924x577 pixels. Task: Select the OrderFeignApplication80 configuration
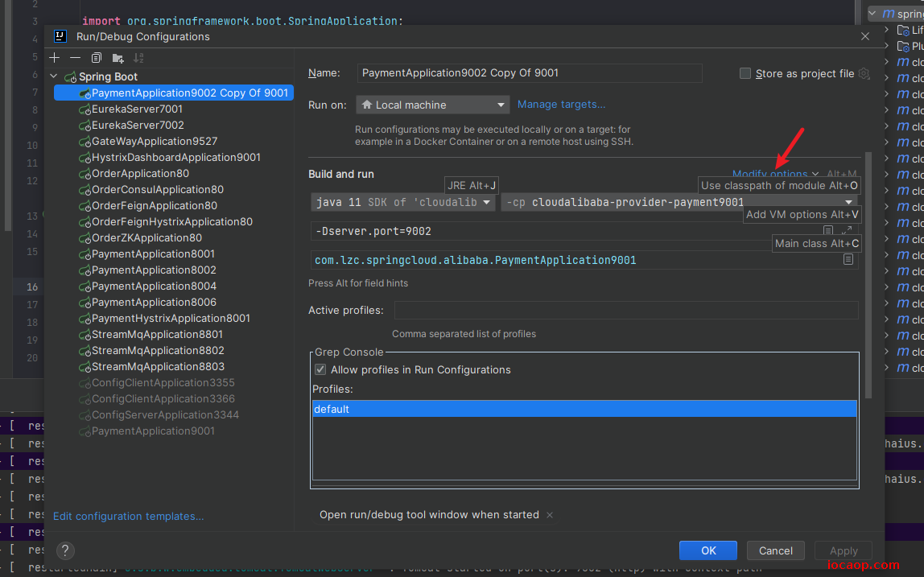click(155, 206)
